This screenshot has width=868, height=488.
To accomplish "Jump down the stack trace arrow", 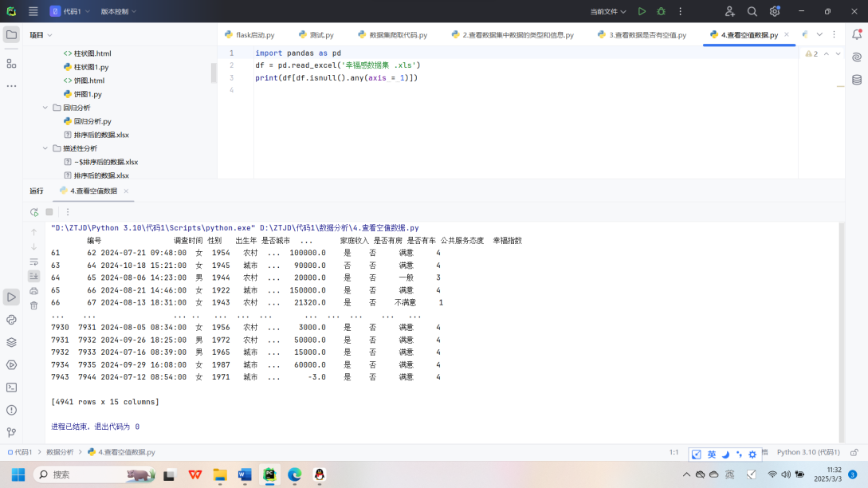I will [x=33, y=246].
